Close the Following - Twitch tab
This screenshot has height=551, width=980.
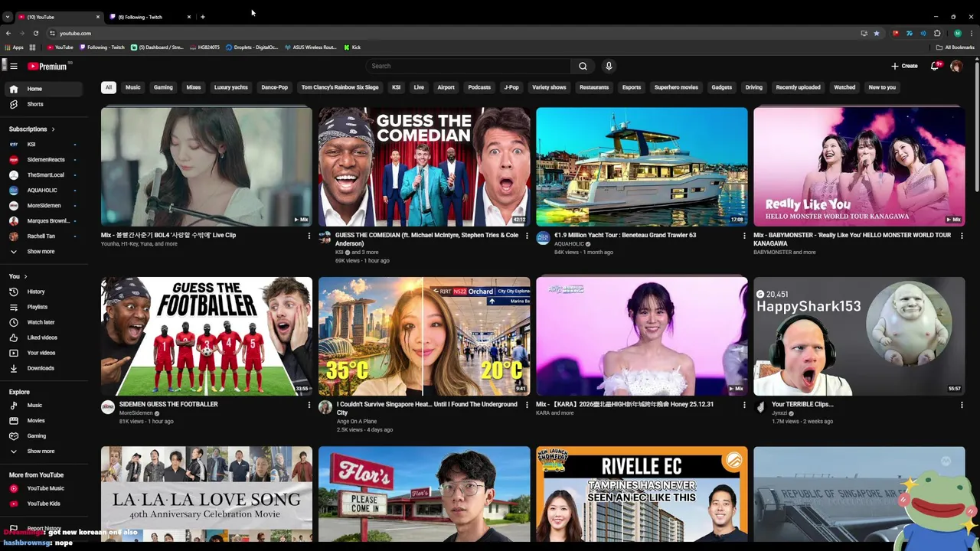[189, 17]
